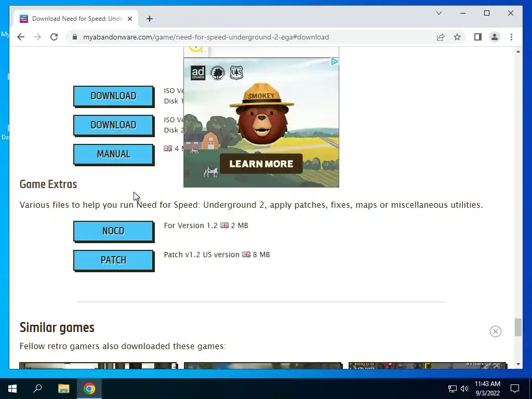Expand the tab search dropdown arrow

[439, 13]
